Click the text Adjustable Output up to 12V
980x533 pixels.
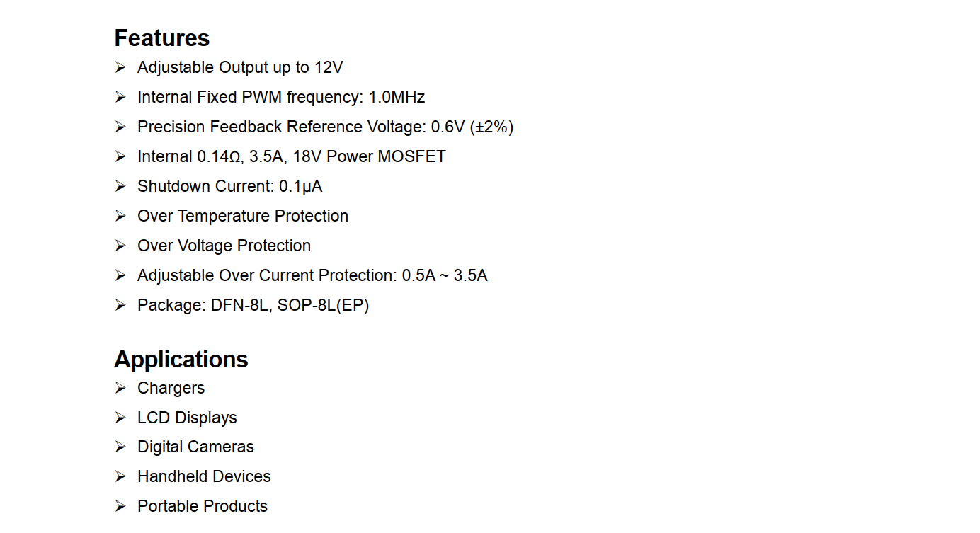240,67
